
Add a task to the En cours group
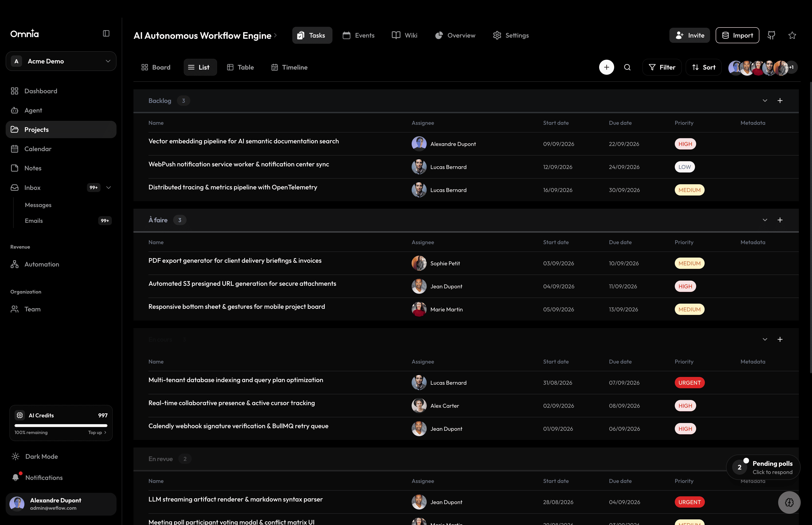click(x=780, y=339)
